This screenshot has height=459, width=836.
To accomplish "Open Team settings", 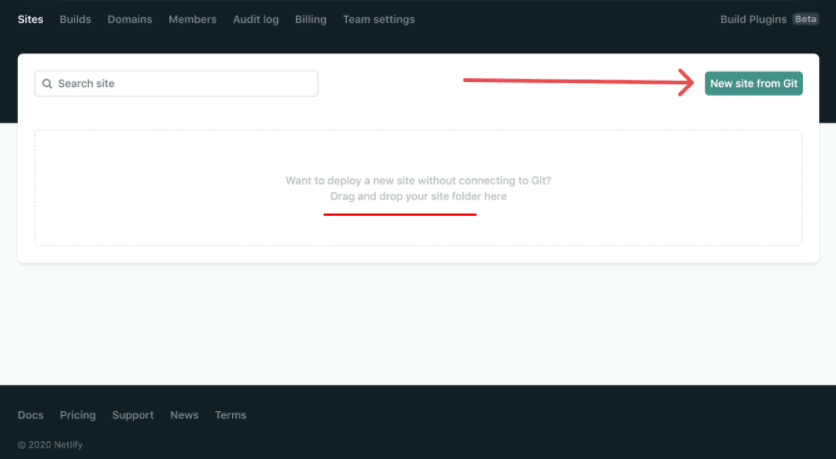I will [x=379, y=19].
